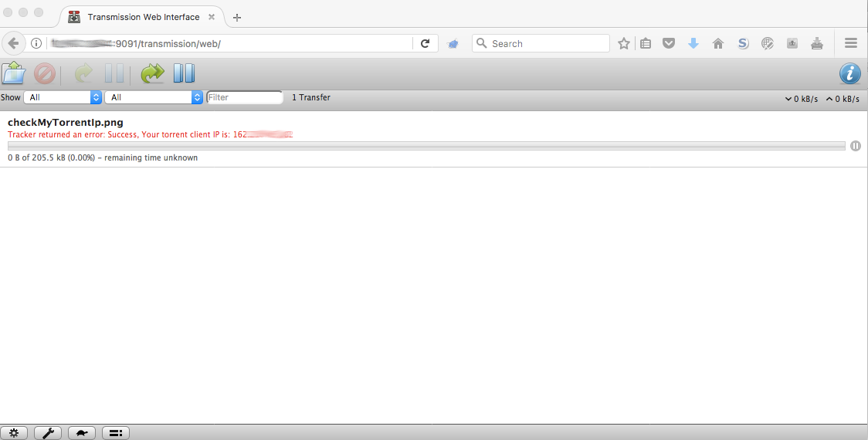Start all torrents with double green arrow
868x440 pixels.
pyautogui.click(x=152, y=73)
